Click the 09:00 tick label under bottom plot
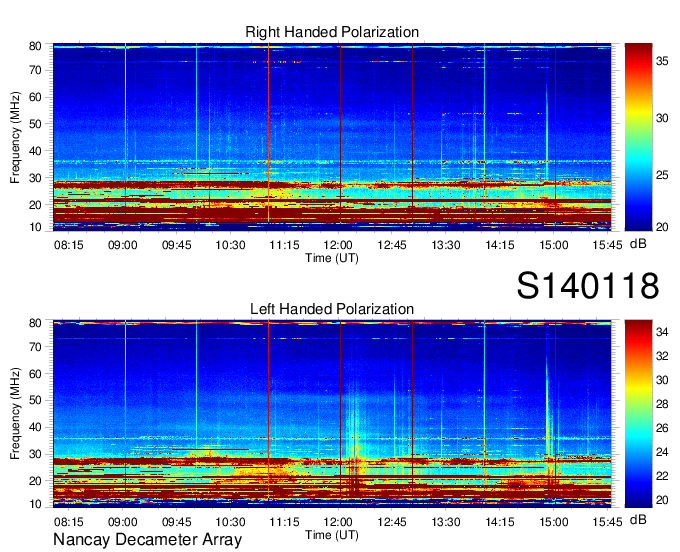The width and height of the screenshot is (680, 552). [x=122, y=521]
